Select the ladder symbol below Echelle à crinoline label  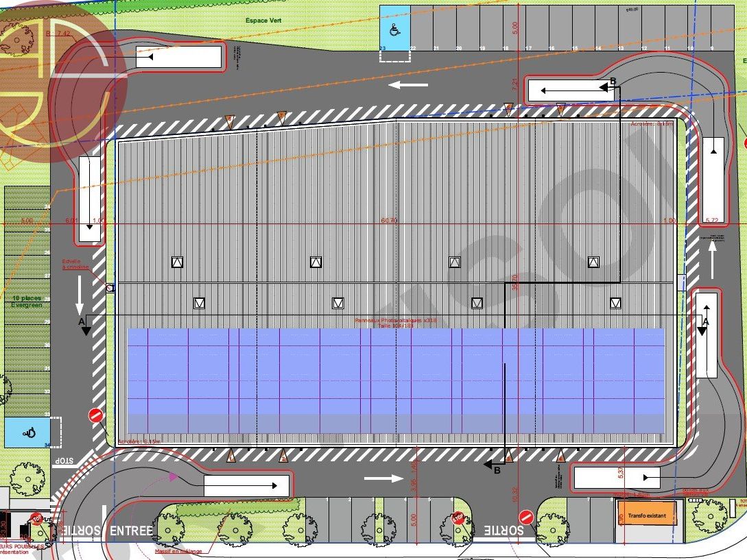[110, 288]
